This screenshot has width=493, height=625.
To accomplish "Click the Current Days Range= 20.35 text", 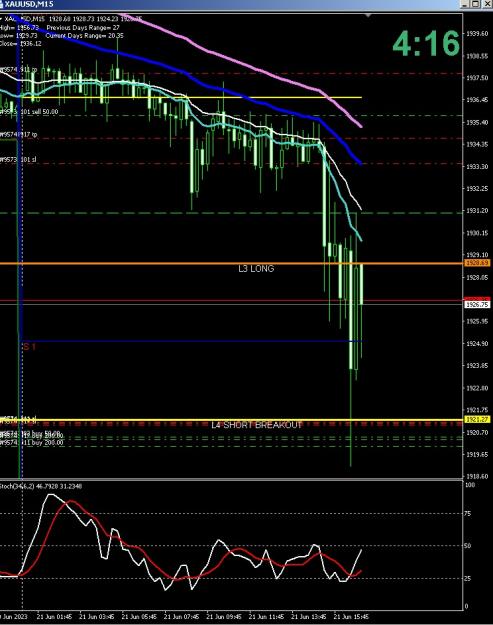I will coord(84,35).
